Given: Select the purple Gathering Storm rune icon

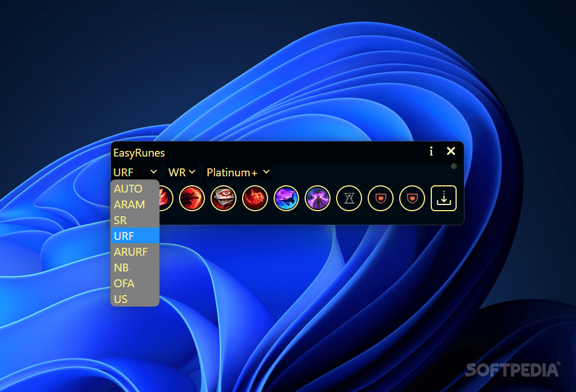Looking at the screenshot, I should (318, 198).
